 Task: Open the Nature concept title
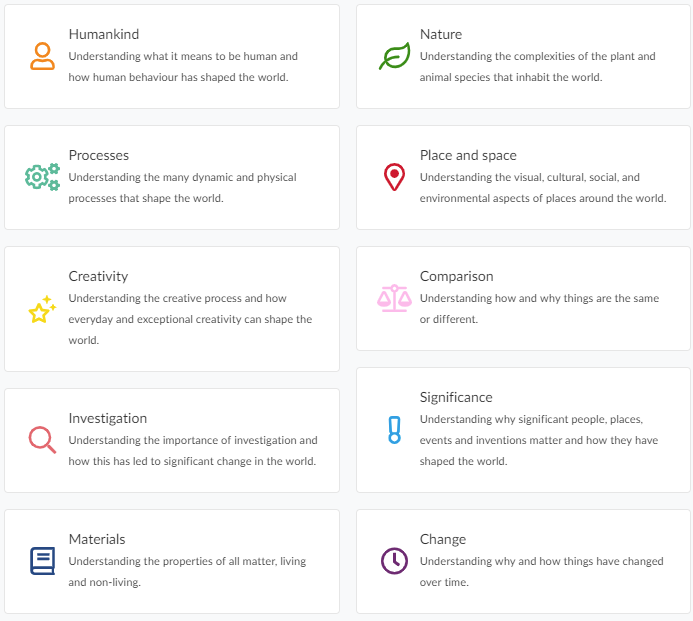click(441, 35)
